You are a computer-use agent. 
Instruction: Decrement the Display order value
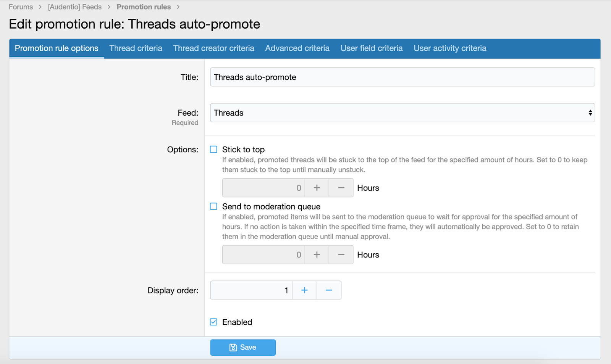point(329,290)
